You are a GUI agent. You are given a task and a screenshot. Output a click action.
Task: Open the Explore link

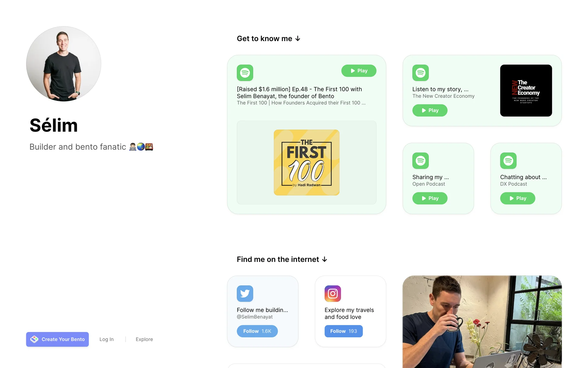tap(144, 339)
